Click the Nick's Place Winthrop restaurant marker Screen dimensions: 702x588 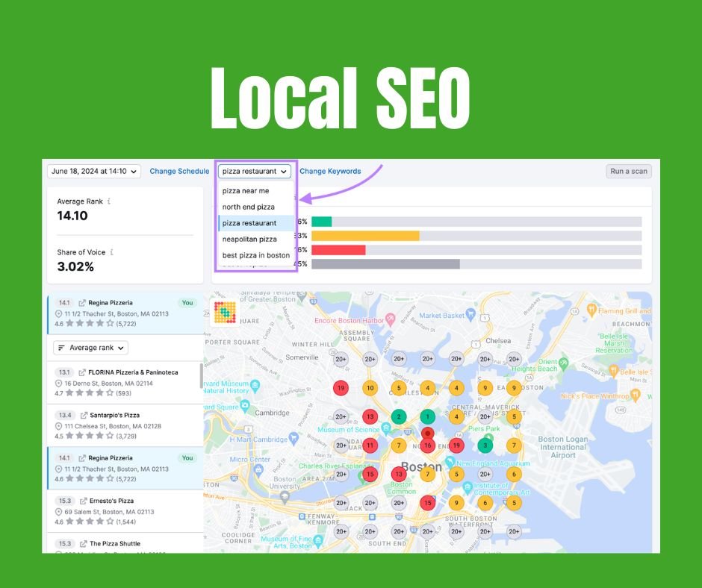pos(636,395)
